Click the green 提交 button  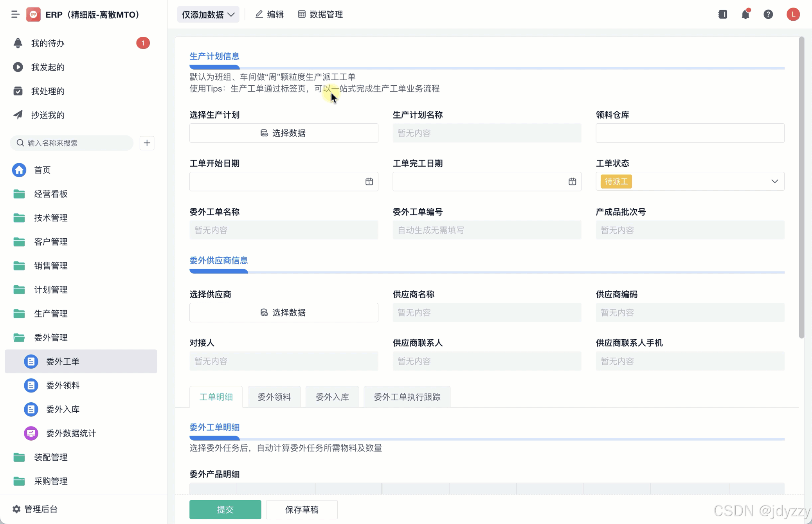click(225, 509)
